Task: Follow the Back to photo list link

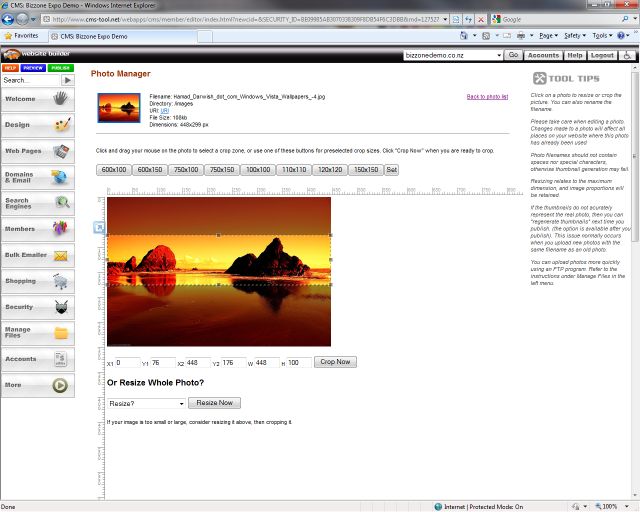Action: tap(487, 97)
